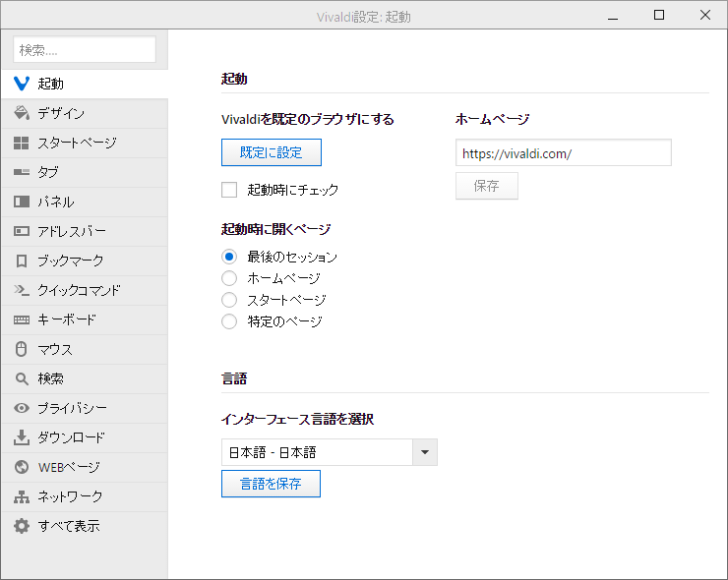Click the bookmark icon for ブックマーク
This screenshot has width=728, height=580.
click(x=22, y=261)
